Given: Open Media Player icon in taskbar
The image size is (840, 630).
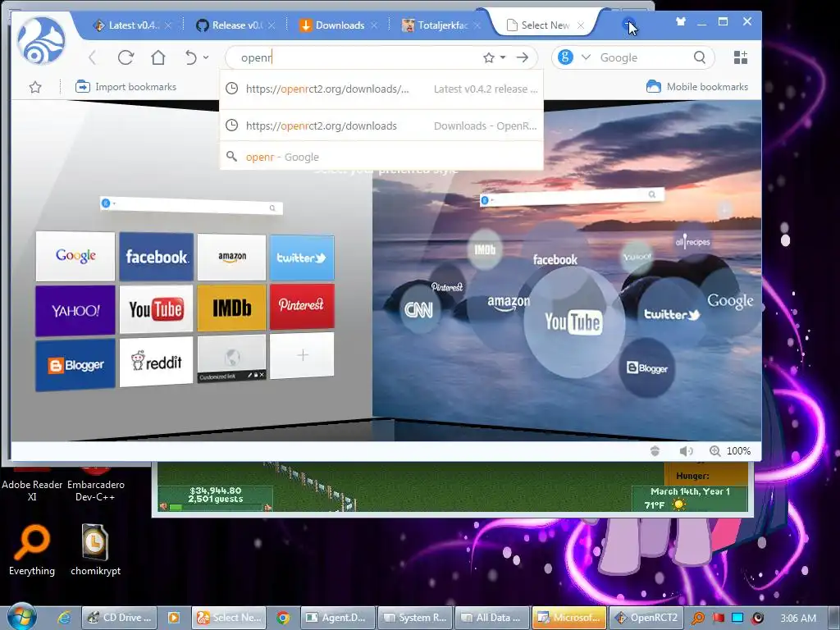Looking at the screenshot, I should click(x=174, y=618).
